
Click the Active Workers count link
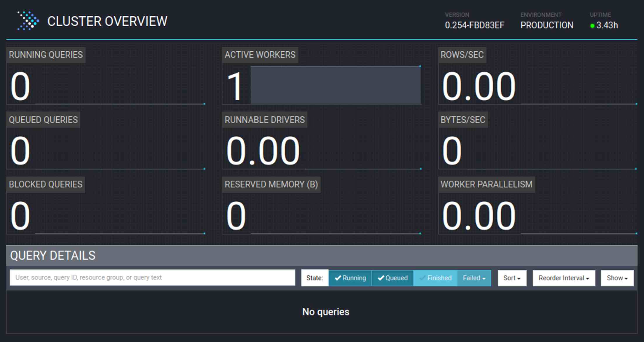pyautogui.click(x=235, y=86)
